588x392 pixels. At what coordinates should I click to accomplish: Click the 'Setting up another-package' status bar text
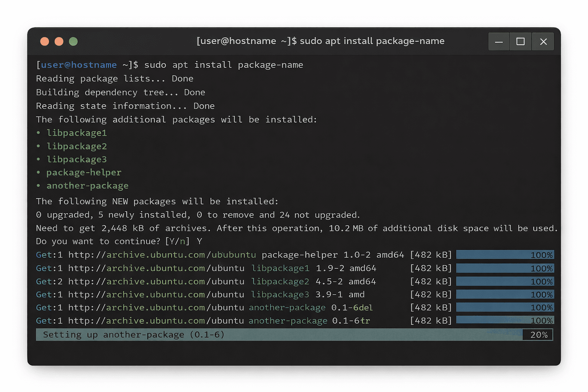point(134,335)
